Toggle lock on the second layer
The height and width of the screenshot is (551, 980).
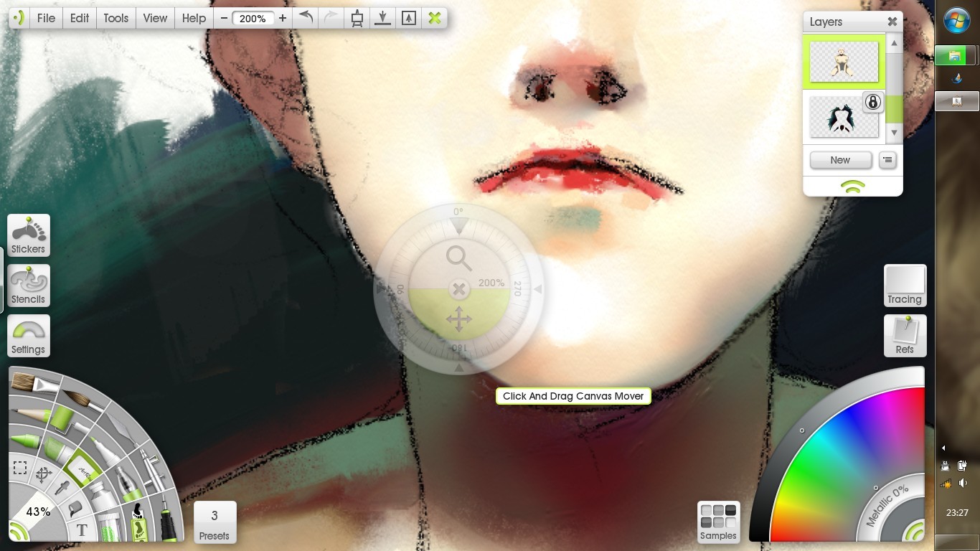click(x=872, y=102)
